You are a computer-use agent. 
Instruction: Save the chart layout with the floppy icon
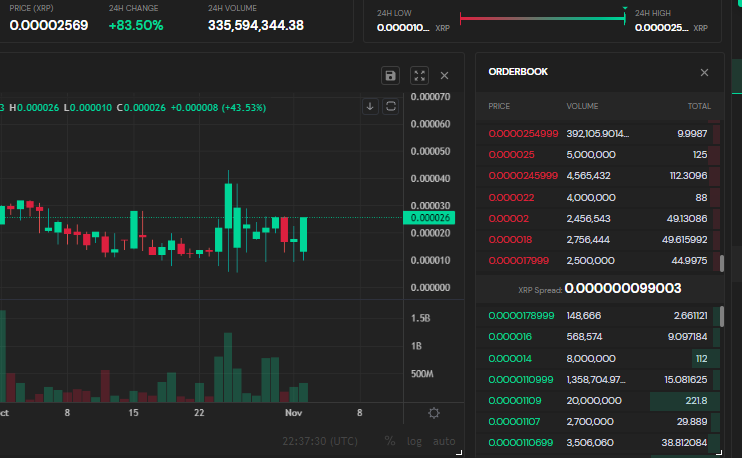click(x=390, y=76)
